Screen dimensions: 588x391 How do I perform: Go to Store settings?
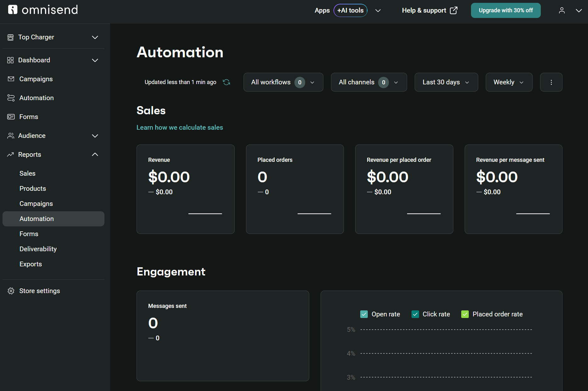coord(40,291)
